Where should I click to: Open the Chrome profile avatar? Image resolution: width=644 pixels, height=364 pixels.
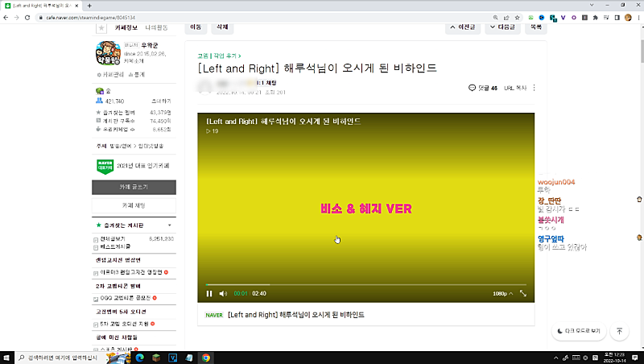tap(628, 18)
